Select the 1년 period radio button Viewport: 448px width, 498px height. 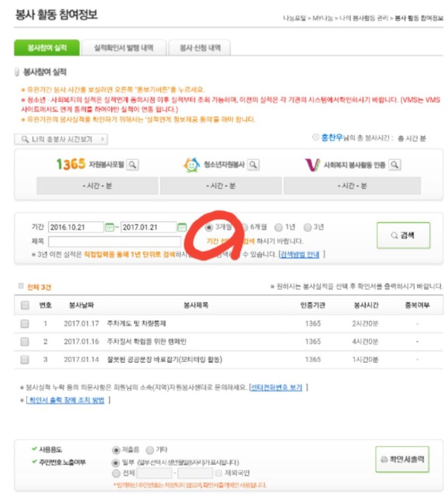[278, 227]
